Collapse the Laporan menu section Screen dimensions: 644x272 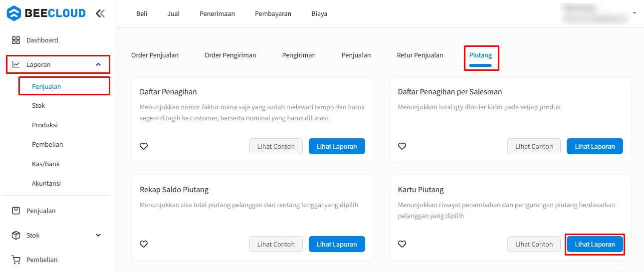tap(98, 64)
